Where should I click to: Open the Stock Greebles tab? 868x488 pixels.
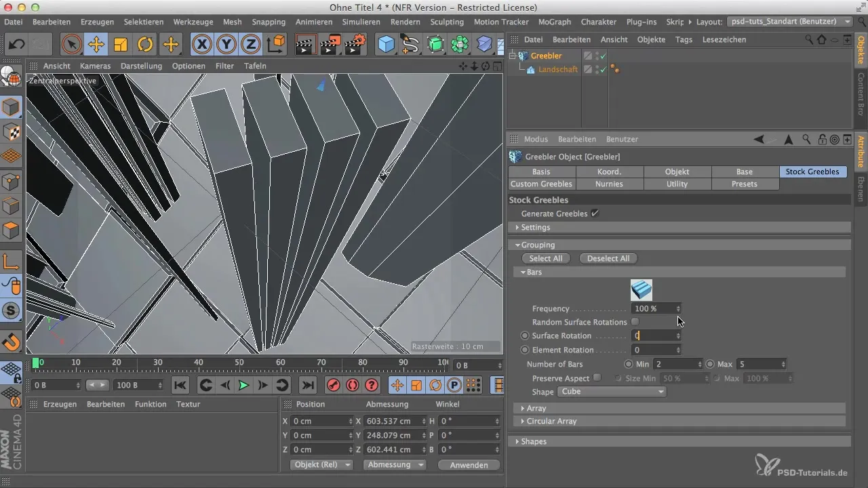click(813, 172)
